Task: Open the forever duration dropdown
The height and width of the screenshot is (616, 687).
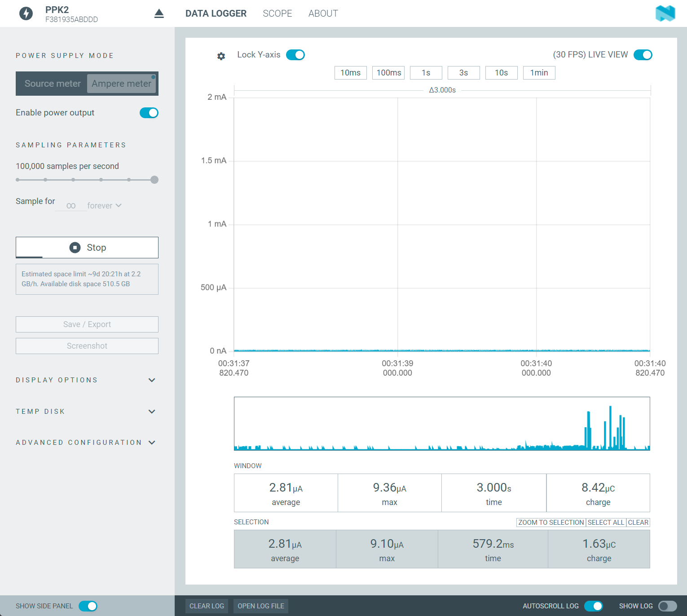Action: tap(104, 206)
